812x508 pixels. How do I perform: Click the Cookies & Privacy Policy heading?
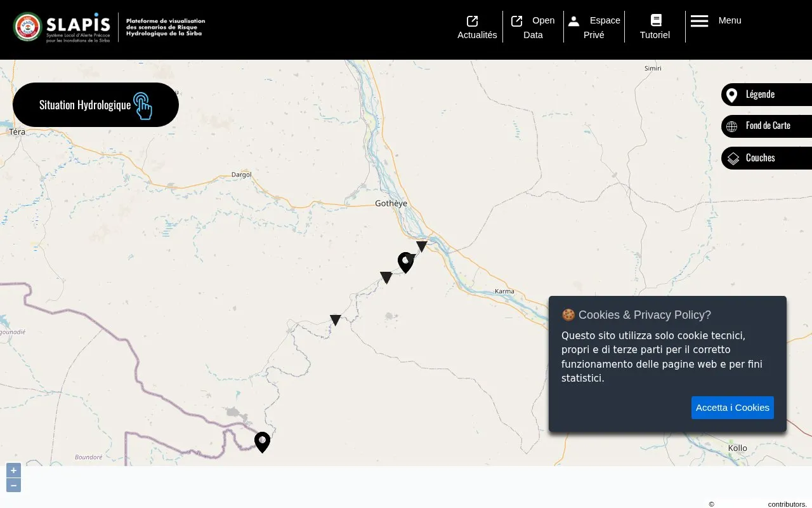click(x=636, y=315)
